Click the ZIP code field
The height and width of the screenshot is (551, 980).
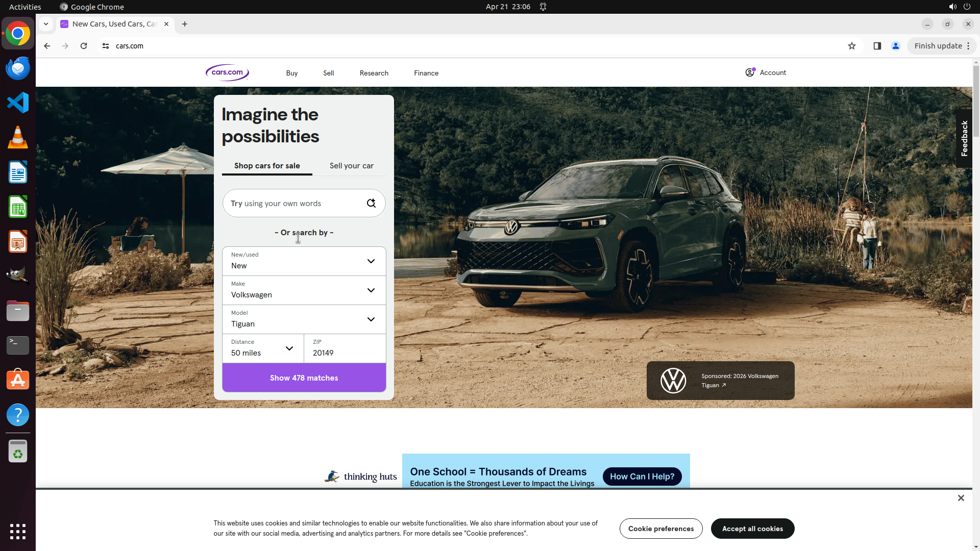tap(345, 348)
